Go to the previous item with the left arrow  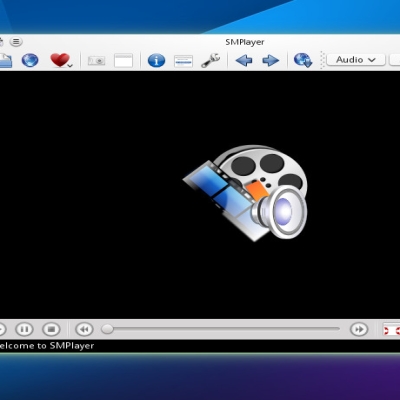coord(244,60)
